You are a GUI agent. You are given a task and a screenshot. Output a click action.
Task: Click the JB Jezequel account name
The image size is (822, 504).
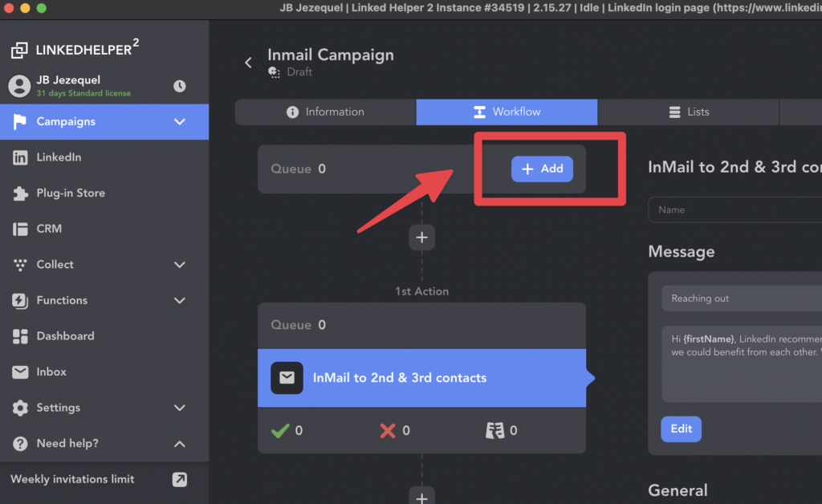pyautogui.click(x=68, y=80)
